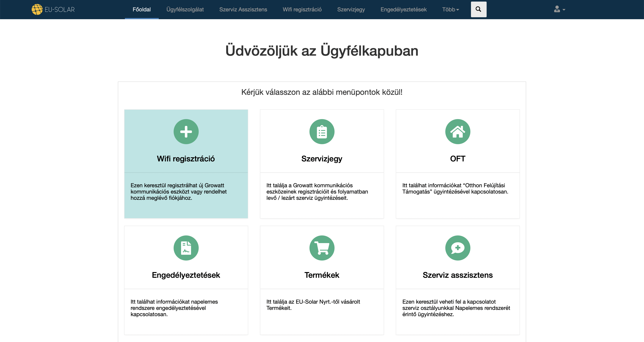
Task: Click Szervizjegy in the top navigation
Action: (x=351, y=10)
